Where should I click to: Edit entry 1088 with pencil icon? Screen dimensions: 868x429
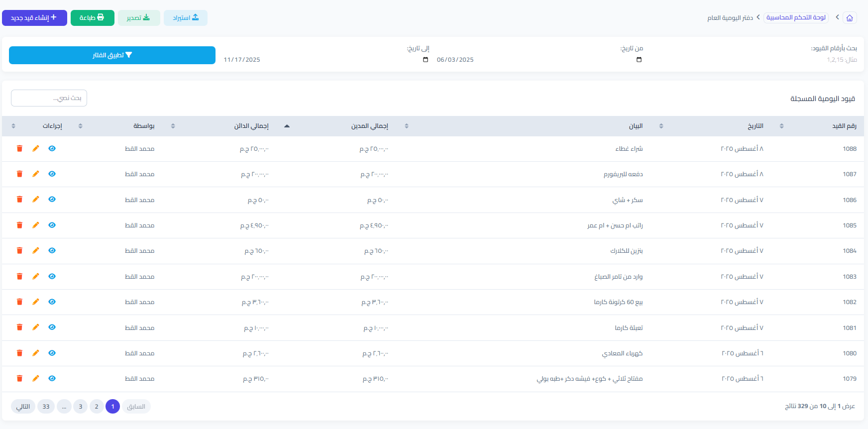click(36, 148)
